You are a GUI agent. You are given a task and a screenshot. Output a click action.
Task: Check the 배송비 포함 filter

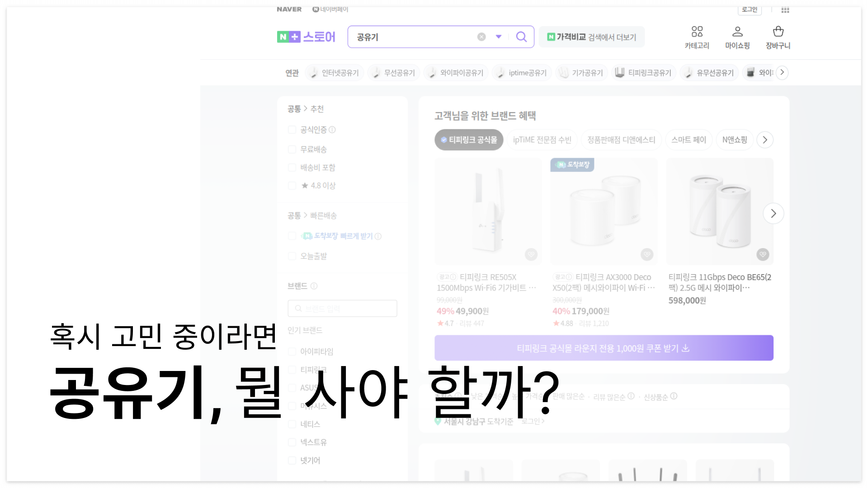tap(292, 168)
